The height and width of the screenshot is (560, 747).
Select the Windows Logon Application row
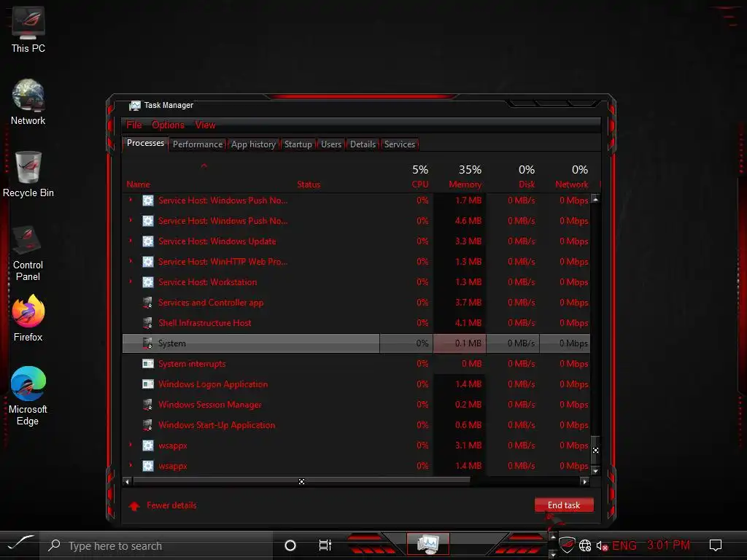[356, 384]
